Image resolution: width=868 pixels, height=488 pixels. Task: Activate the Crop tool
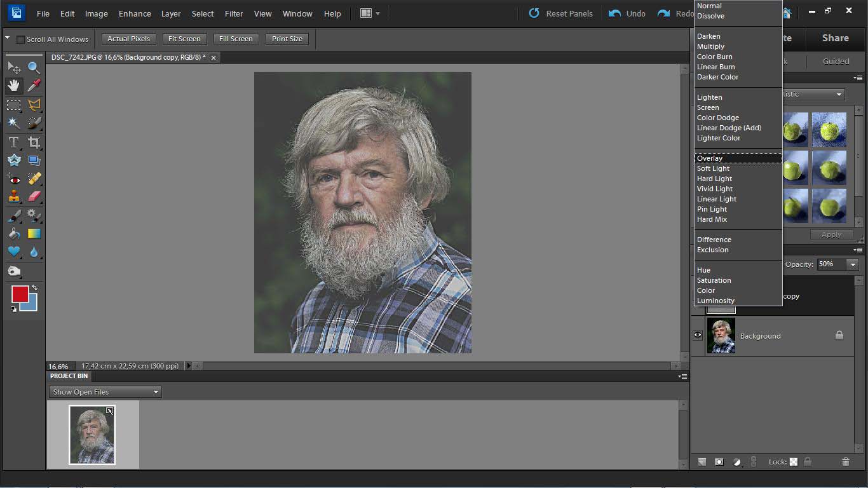(x=34, y=142)
